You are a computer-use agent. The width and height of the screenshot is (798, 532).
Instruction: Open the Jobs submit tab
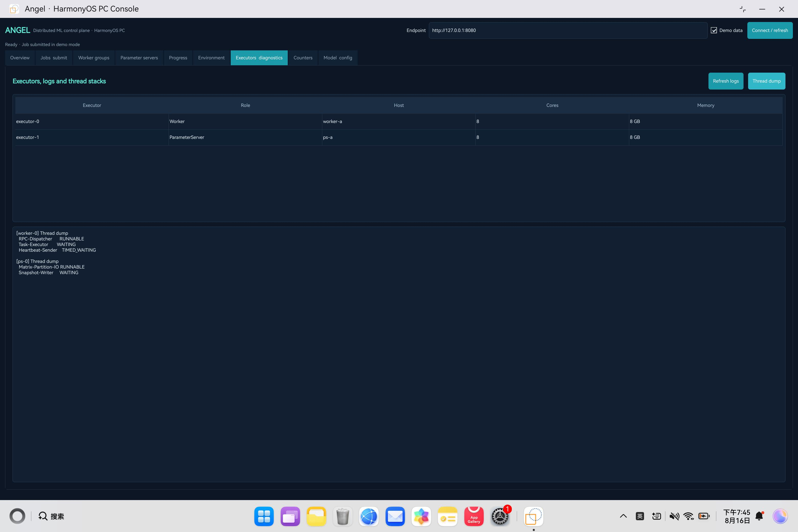pyautogui.click(x=54, y=58)
